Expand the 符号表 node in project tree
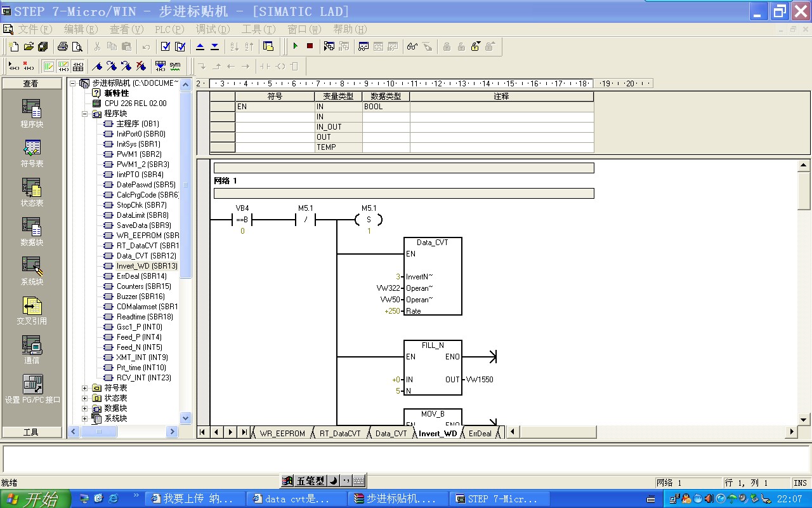The height and width of the screenshot is (508, 812). click(85, 388)
